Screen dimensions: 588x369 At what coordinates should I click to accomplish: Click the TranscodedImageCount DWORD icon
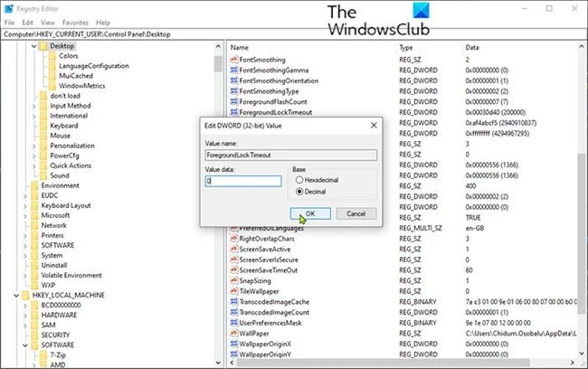coord(234,312)
